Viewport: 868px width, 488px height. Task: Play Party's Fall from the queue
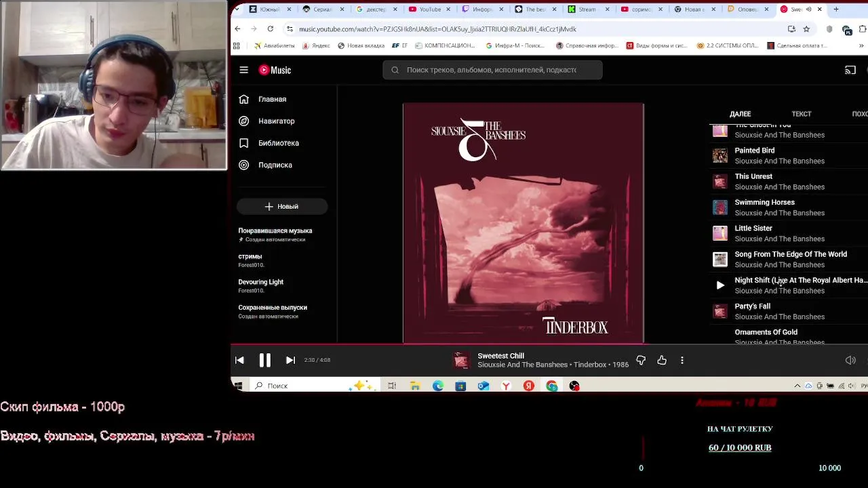click(x=789, y=311)
